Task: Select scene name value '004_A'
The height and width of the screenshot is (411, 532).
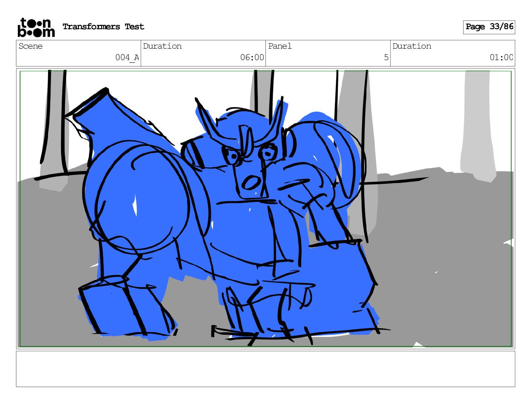Action: point(127,57)
